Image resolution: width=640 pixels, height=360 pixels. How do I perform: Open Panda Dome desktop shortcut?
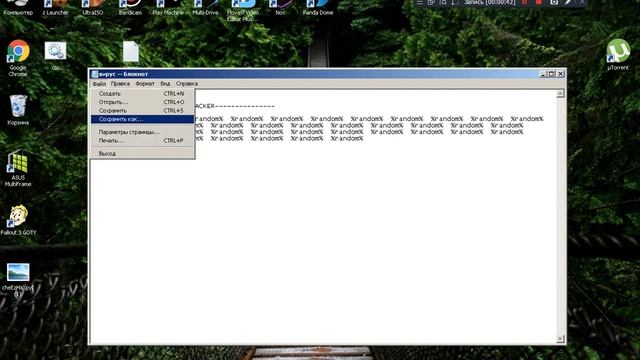(318, 8)
